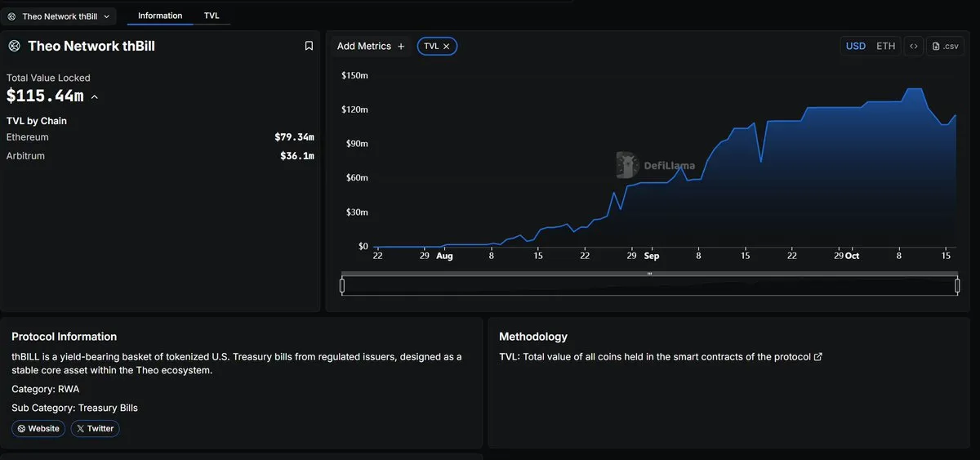The image size is (980, 460).
Task: Select the Information tab
Action: (x=160, y=16)
